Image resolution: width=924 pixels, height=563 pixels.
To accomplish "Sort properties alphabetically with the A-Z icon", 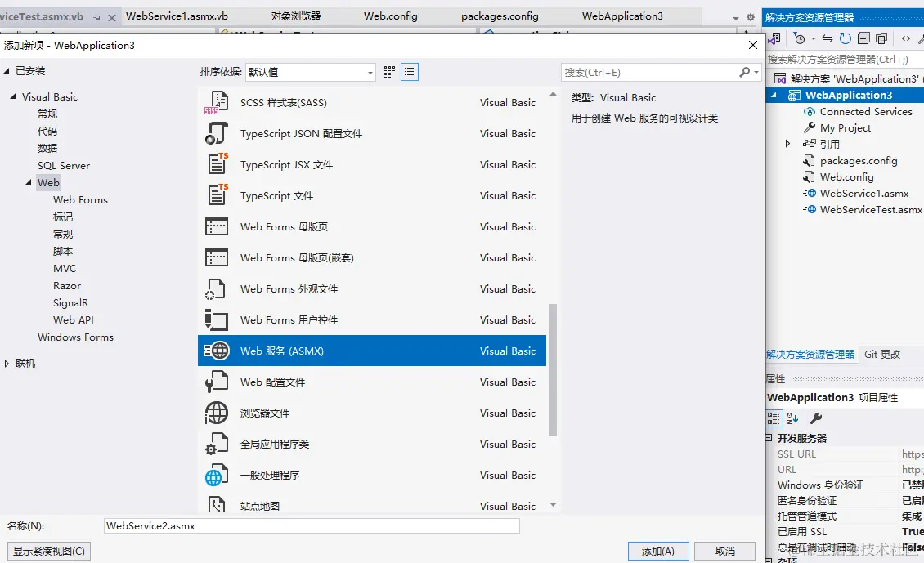I will [791, 418].
